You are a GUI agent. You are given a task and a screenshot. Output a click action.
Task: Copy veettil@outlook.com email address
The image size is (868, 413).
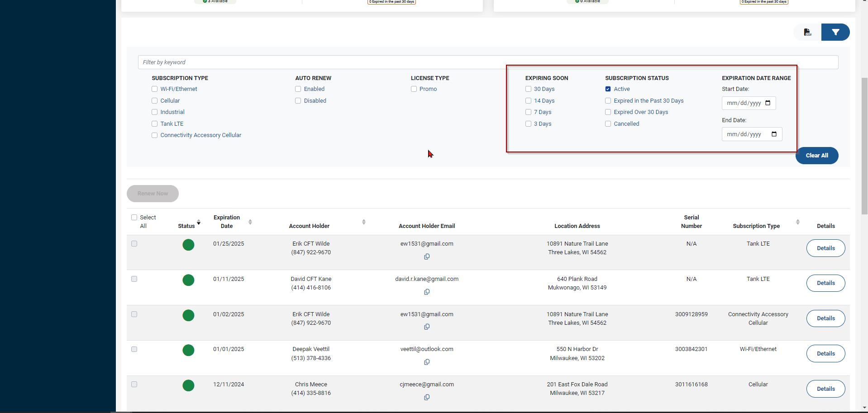tap(427, 362)
